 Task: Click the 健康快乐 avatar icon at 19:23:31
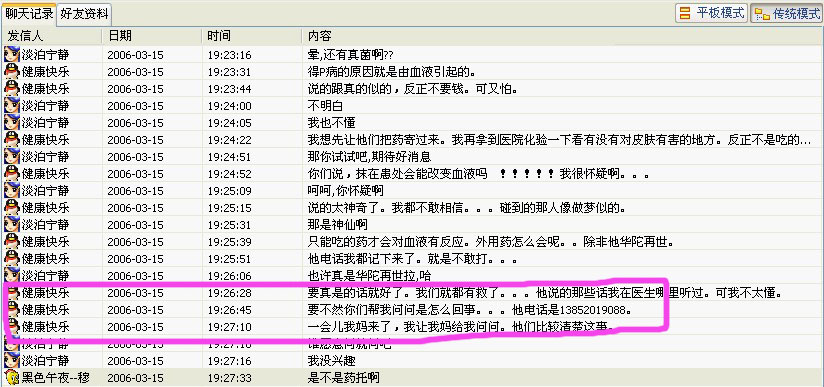tap(12, 72)
